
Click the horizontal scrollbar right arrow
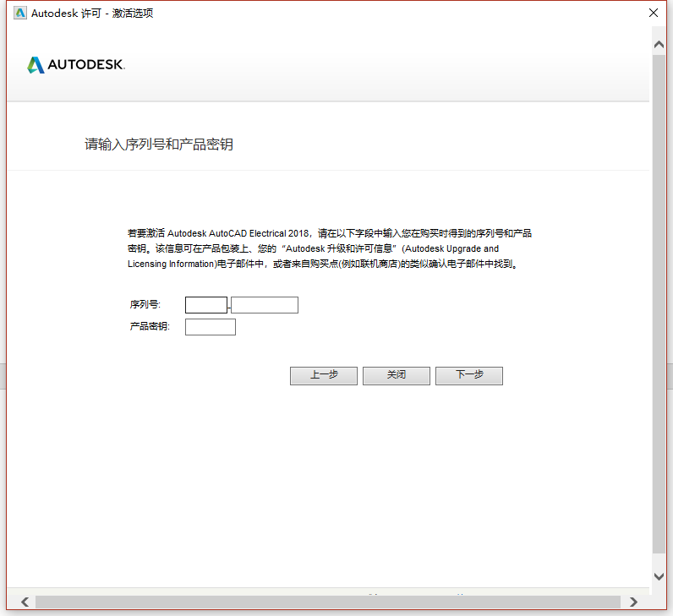633,602
